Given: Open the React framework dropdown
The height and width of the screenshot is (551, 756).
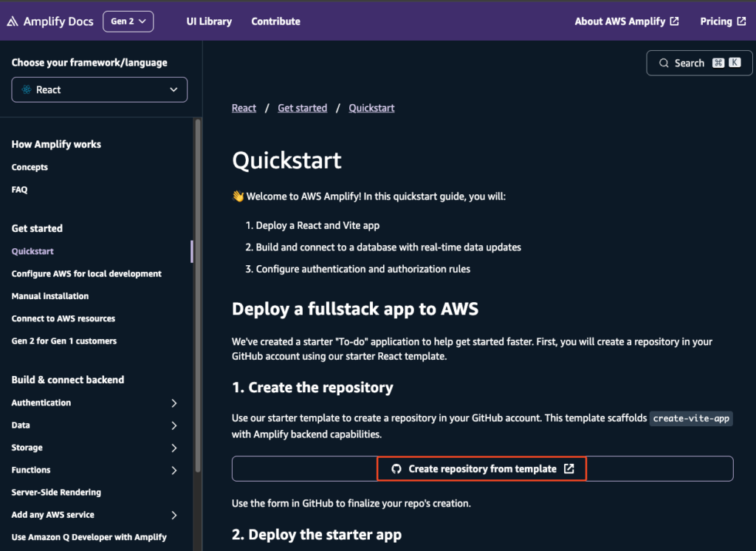Looking at the screenshot, I should (100, 90).
